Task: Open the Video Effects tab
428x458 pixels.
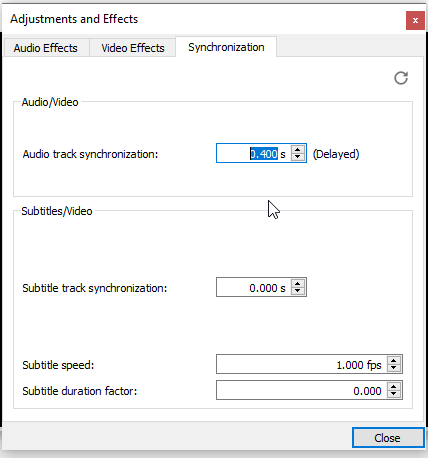Action: pyautogui.click(x=133, y=48)
